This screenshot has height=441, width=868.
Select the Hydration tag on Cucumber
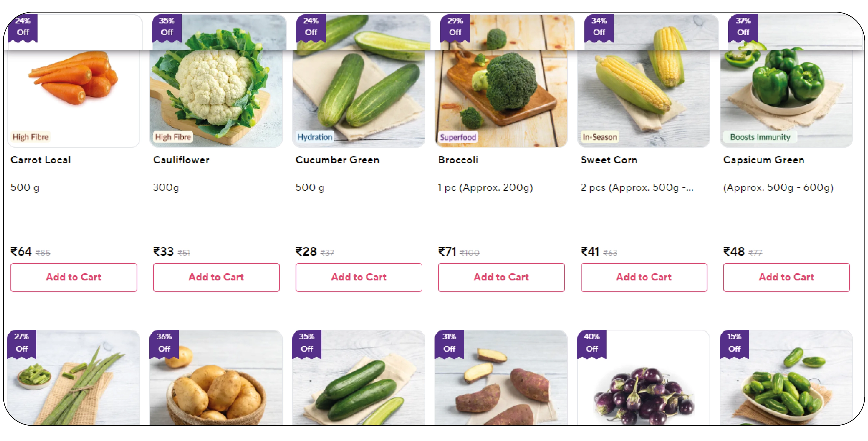pos(315,137)
